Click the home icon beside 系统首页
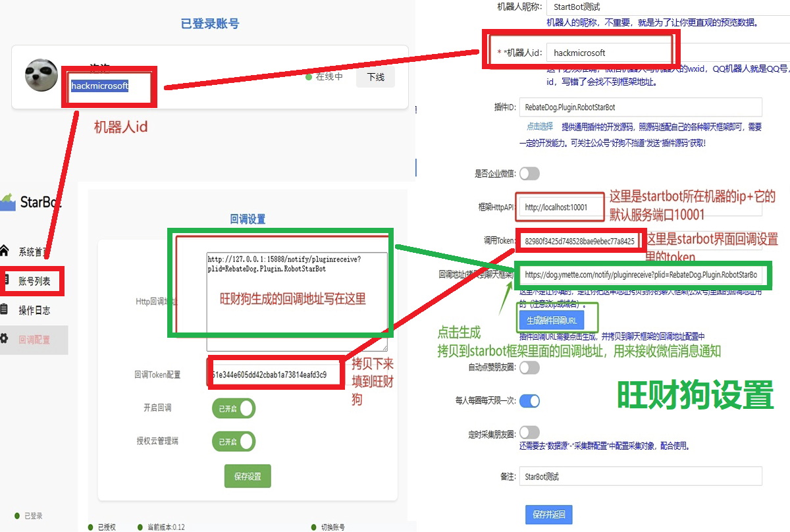 point(5,251)
